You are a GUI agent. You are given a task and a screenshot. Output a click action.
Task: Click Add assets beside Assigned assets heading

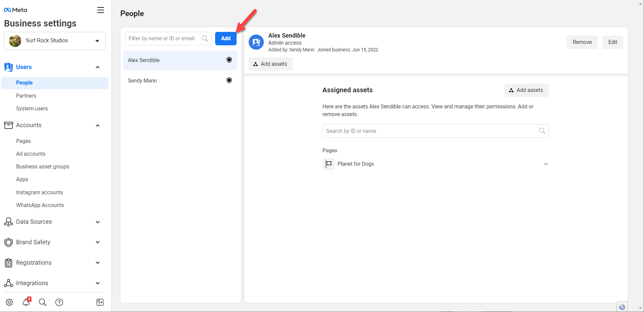[527, 90]
